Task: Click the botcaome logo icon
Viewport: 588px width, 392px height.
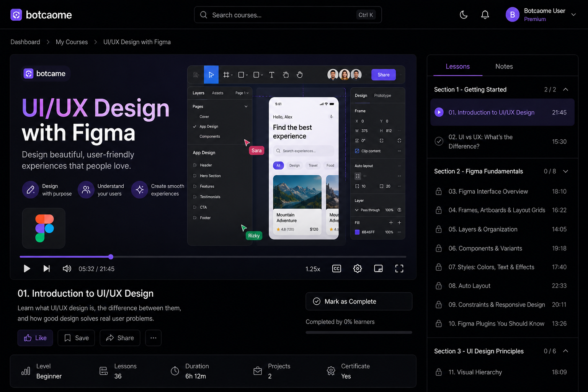Action: [16, 15]
